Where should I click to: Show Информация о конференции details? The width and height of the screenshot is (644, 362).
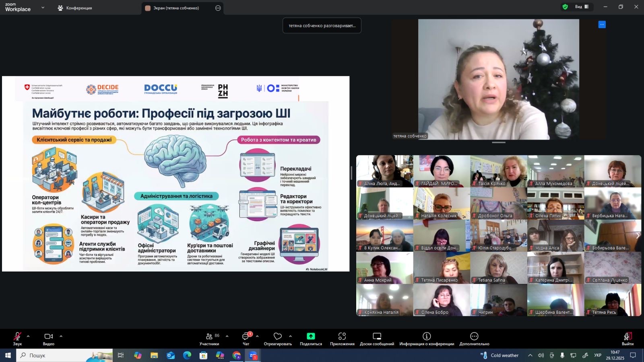click(427, 336)
